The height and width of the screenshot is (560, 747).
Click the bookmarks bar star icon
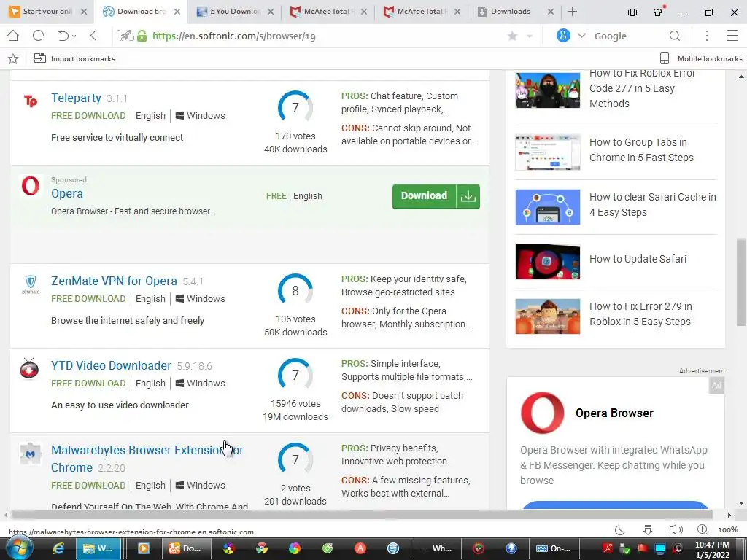(x=13, y=58)
